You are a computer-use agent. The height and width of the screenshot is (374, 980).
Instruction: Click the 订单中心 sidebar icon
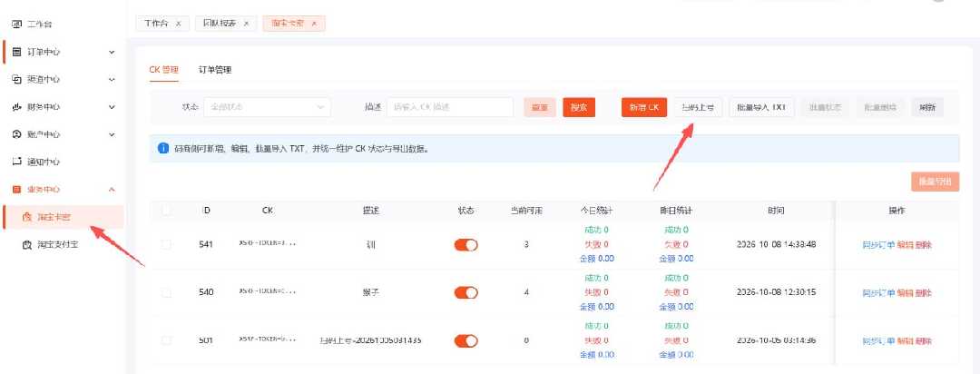click(17, 52)
